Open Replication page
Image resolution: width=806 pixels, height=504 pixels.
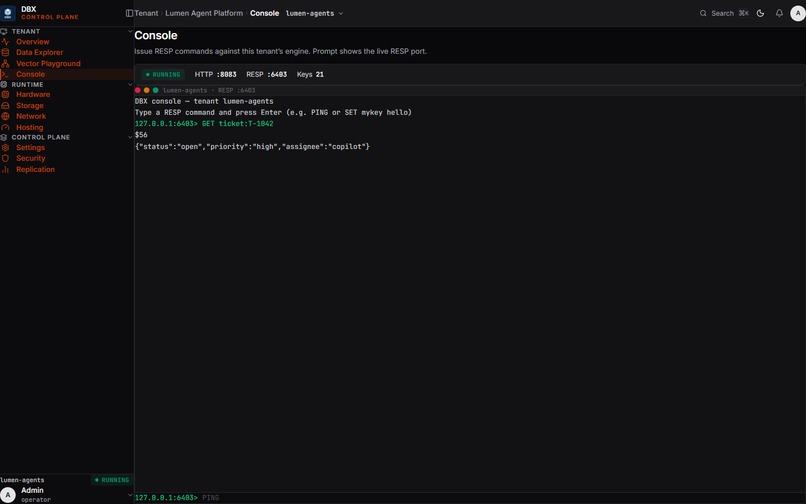(x=35, y=169)
